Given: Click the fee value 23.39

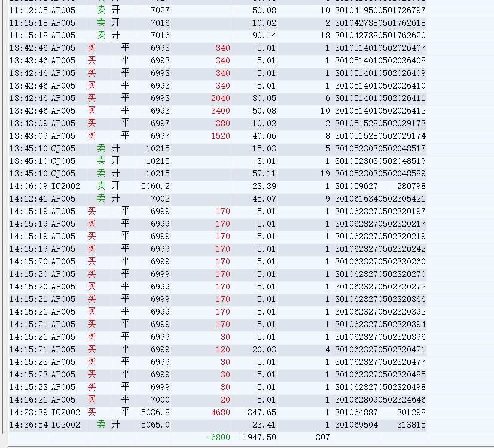Looking at the screenshot, I should pos(264,187).
